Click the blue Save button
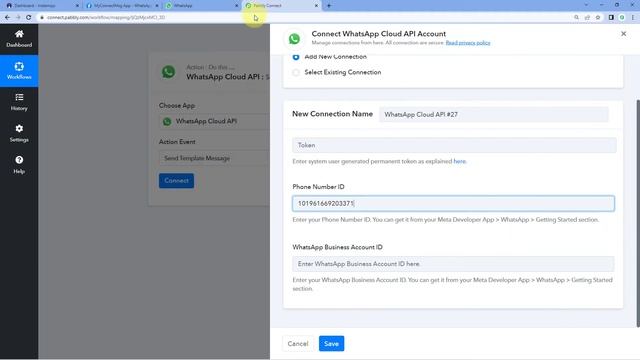 (x=331, y=344)
